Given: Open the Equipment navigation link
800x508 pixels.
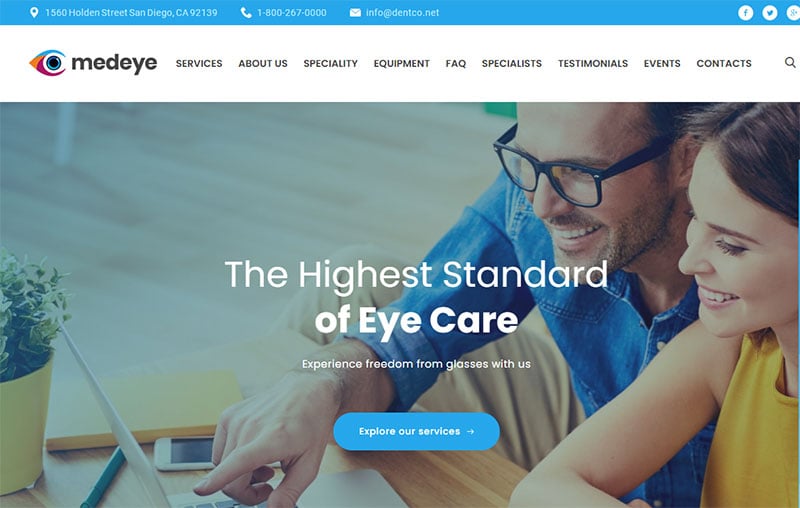Looking at the screenshot, I should (402, 63).
